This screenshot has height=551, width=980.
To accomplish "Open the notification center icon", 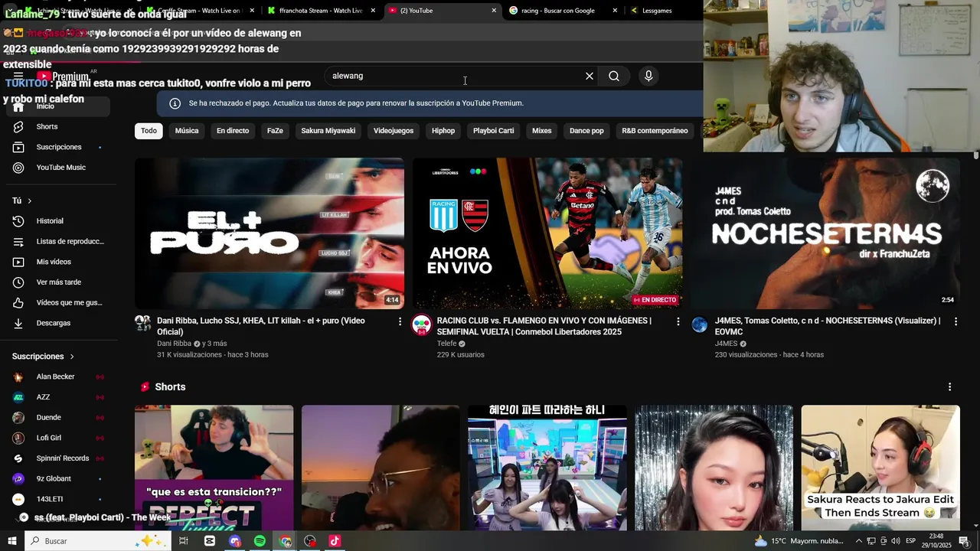I will coord(964,541).
